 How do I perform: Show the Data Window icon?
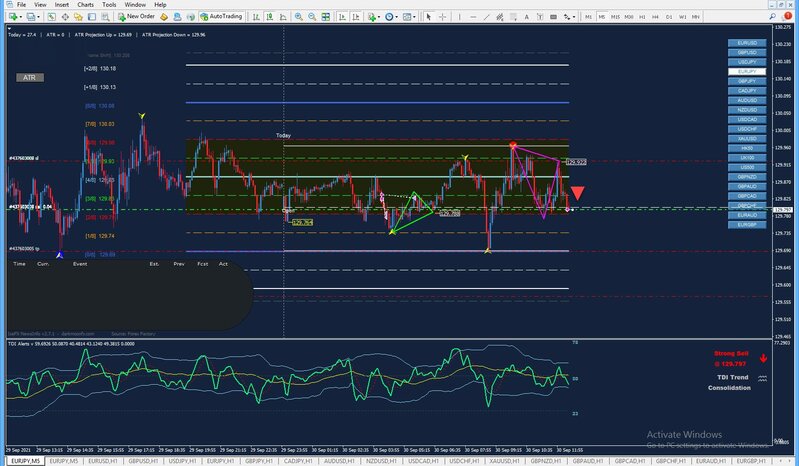65,17
